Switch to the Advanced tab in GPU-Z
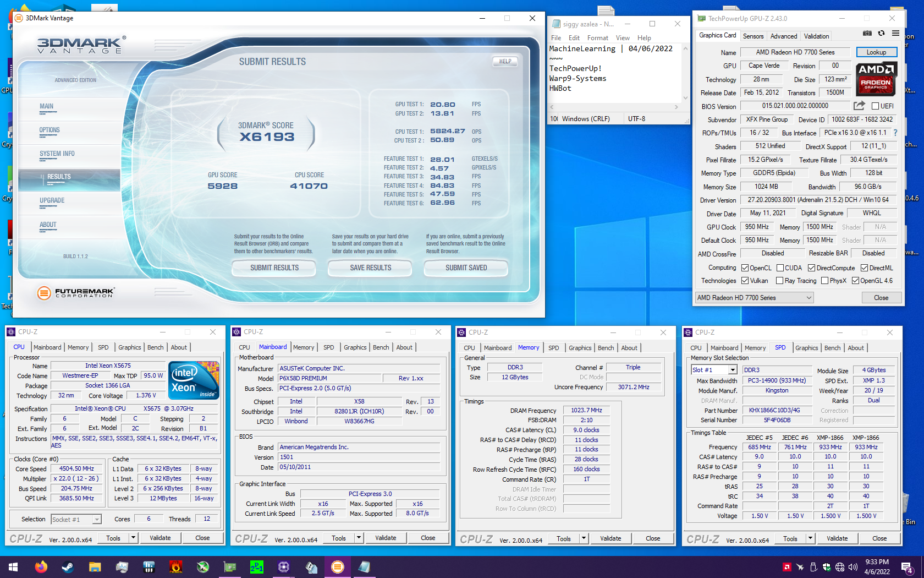 (x=783, y=36)
